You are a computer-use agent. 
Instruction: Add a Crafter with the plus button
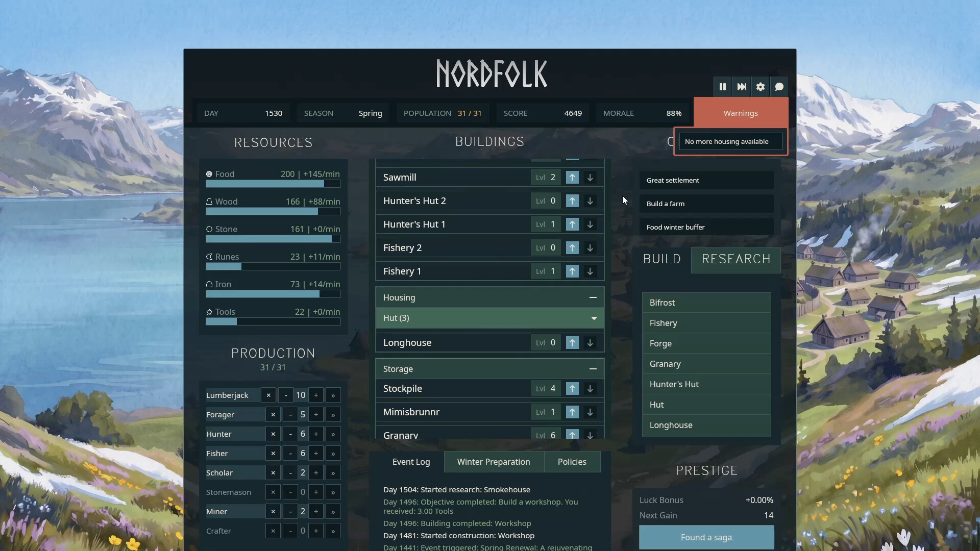[316, 531]
